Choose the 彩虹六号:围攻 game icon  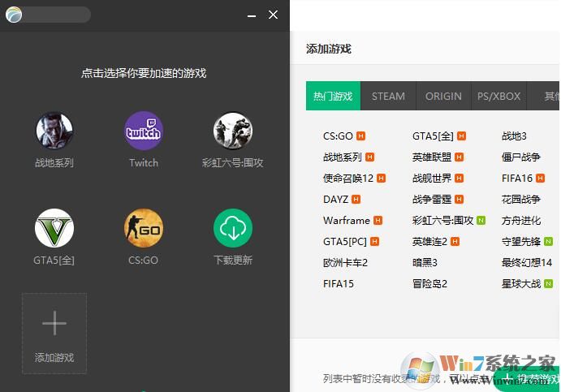pos(233,131)
